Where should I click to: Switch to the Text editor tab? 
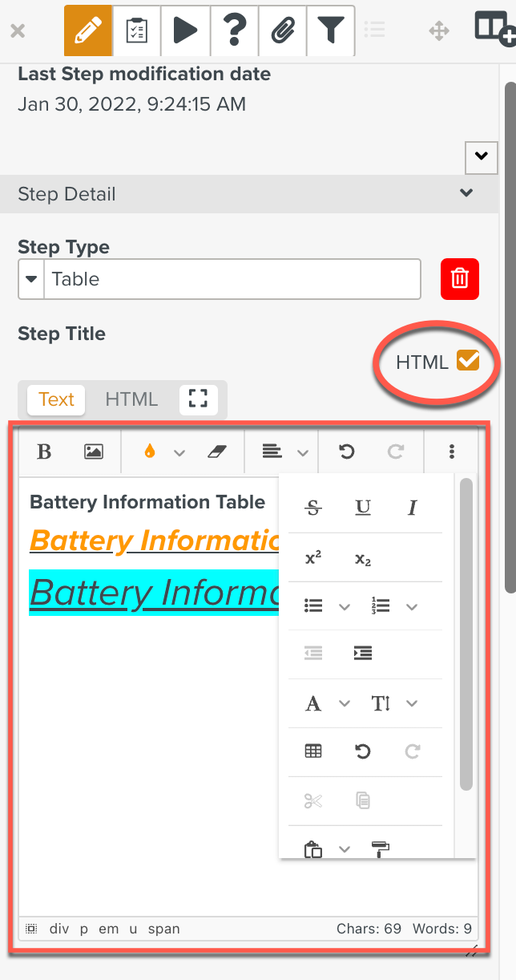pos(56,399)
